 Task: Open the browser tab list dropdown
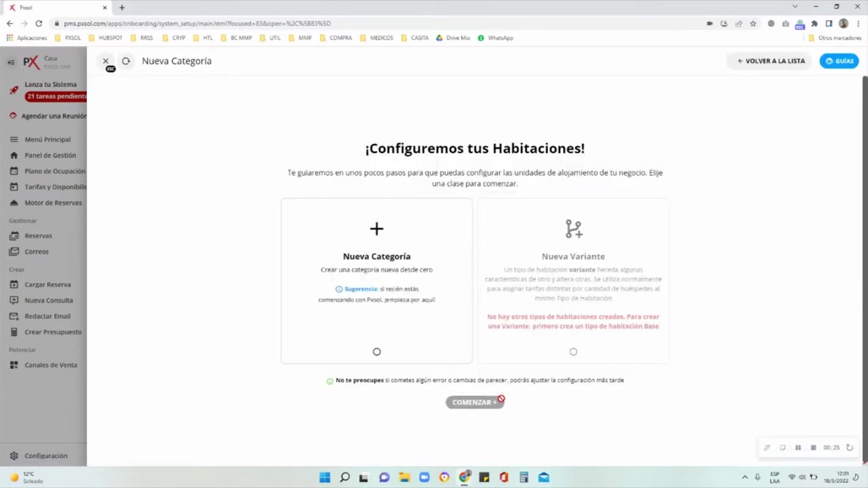click(x=794, y=7)
